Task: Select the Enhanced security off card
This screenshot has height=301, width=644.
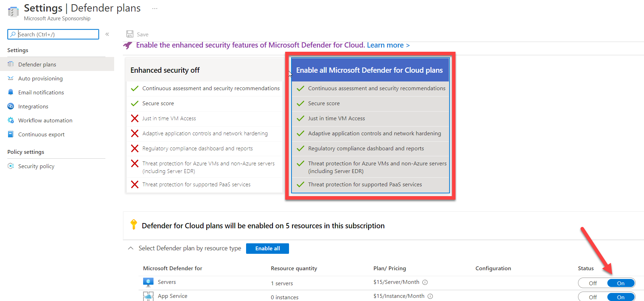Action: click(205, 125)
